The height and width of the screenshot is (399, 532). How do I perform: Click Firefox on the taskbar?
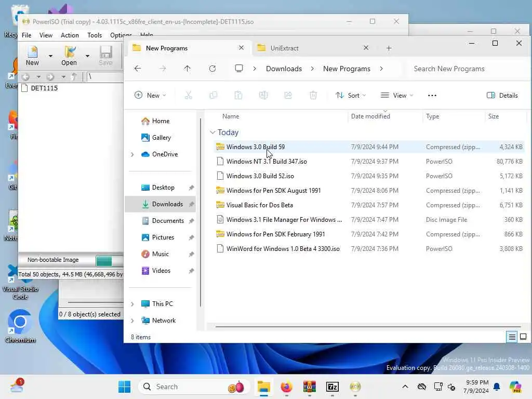click(x=286, y=387)
